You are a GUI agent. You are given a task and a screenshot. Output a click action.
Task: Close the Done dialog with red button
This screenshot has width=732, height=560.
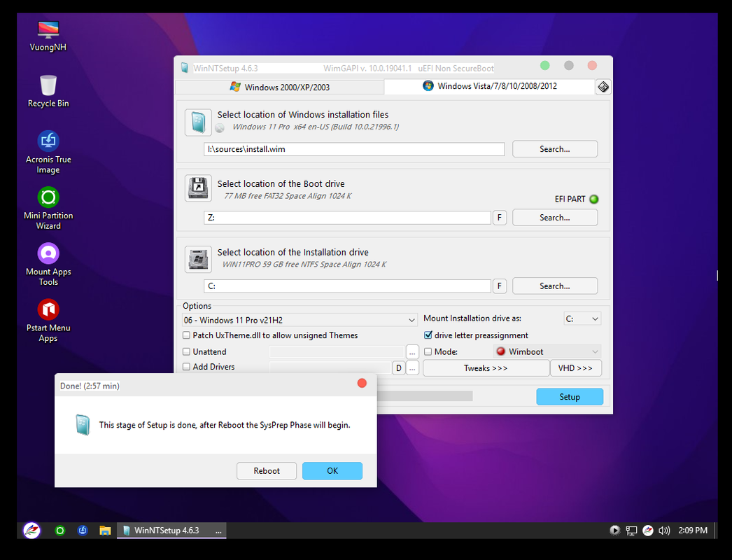(x=362, y=383)
